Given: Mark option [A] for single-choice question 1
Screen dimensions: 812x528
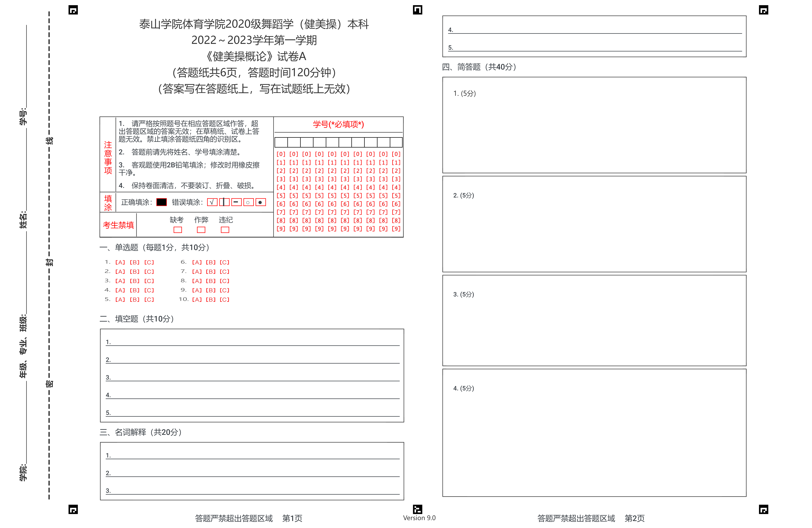Looking at the screenshot, I should pyautogui.click(x=120, y=262).
